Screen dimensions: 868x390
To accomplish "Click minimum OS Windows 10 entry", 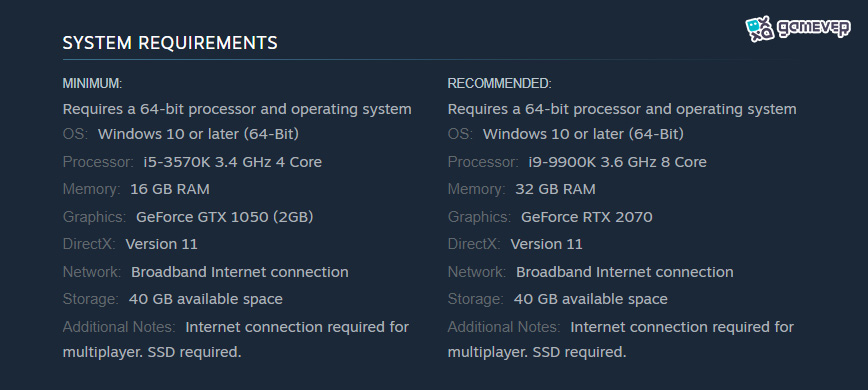I will click(x=199, y=134).
